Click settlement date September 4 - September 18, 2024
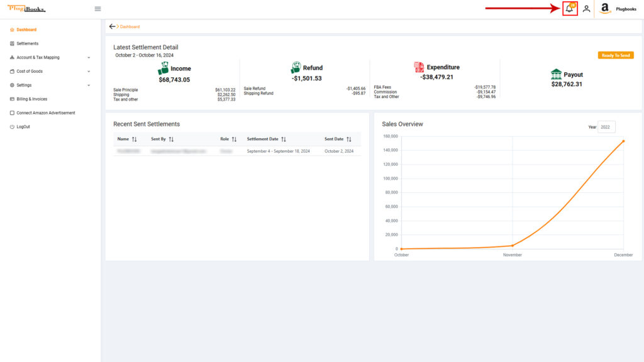The image size is (644, 362). pyautogui.click(x=279, y=151)
